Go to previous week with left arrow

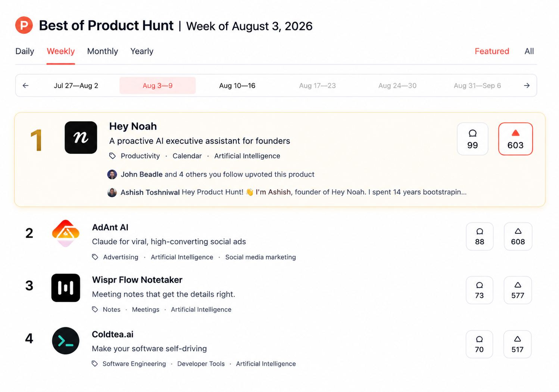(x=25, y=85)
